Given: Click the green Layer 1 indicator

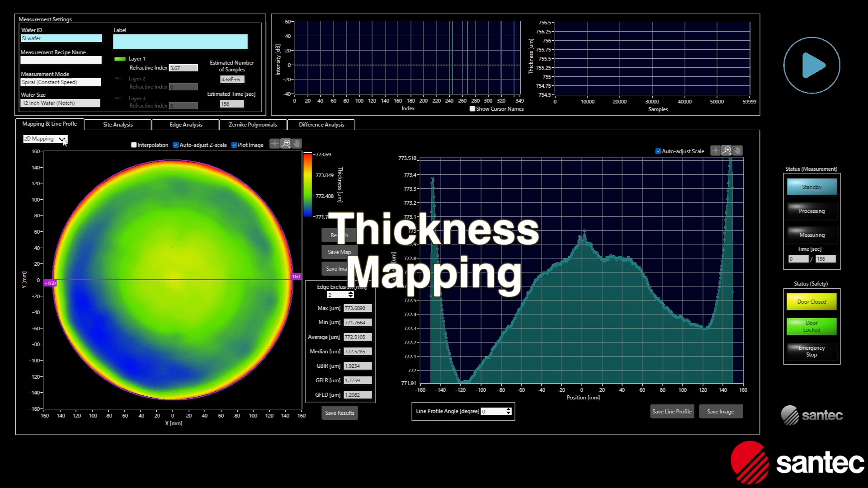Looking at the screenshot, I should pos(120,59).
